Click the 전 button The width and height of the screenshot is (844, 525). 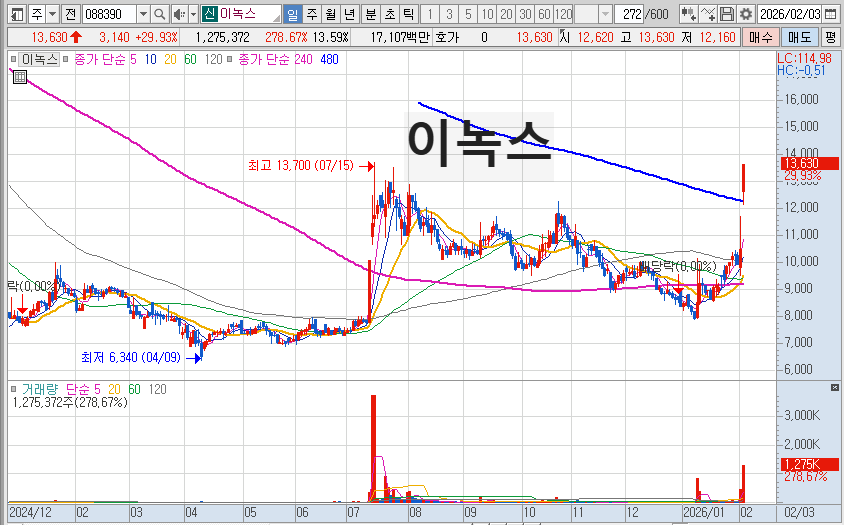pyautogui.click(x=71, y=14)
